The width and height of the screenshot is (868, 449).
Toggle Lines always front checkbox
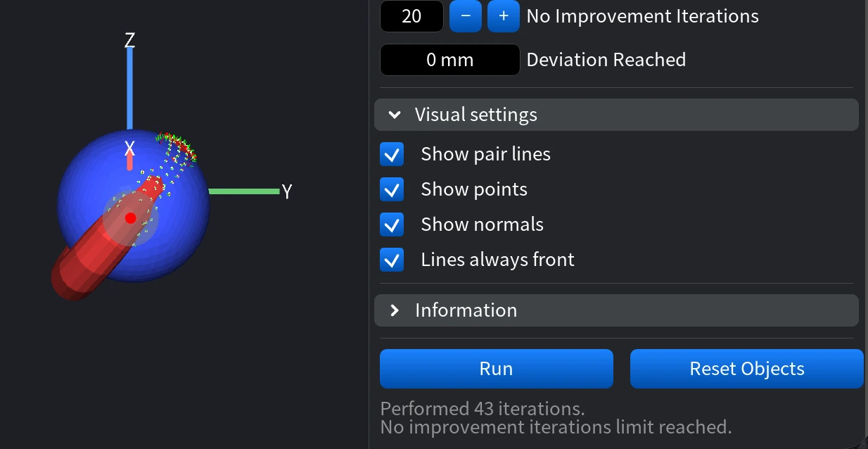click(x=392, y=260)
